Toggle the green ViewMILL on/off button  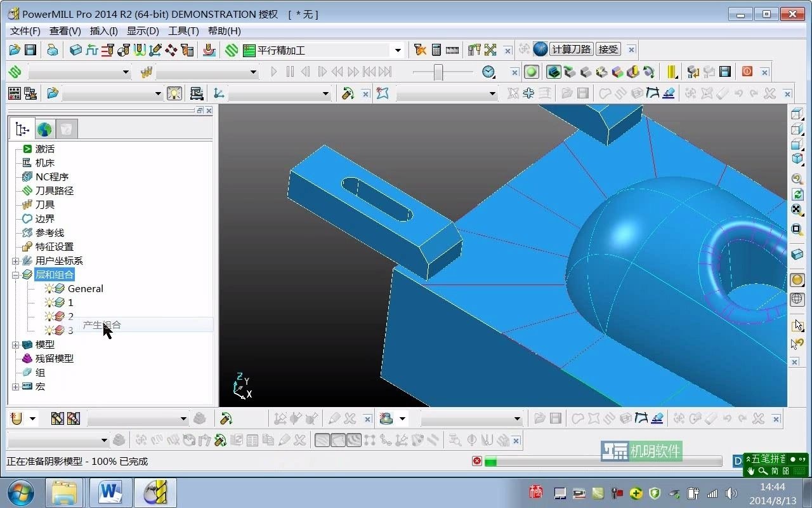tap(532, 72)
